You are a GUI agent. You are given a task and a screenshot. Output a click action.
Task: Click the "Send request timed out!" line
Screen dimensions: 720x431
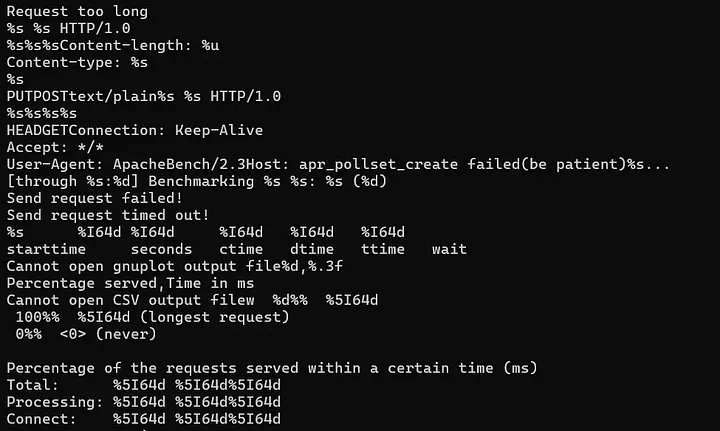[x=108, y=215]
